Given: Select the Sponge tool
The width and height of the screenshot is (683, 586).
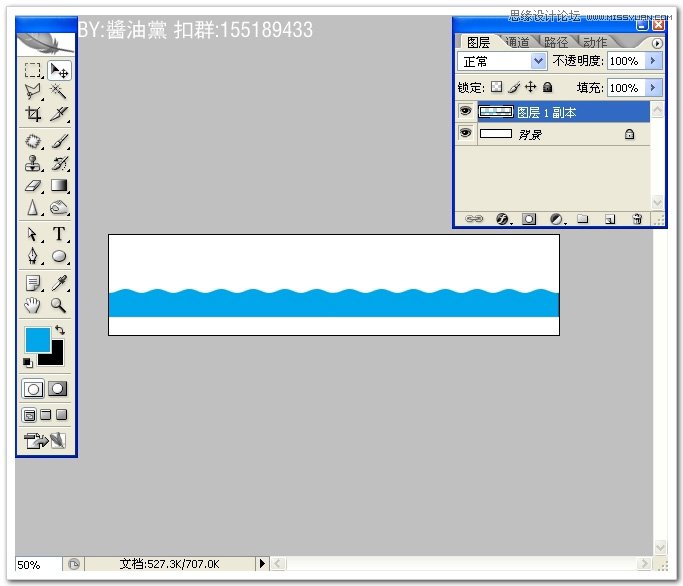Looking at the screenshot, I should pyautogui.click(x=59, y=208).
